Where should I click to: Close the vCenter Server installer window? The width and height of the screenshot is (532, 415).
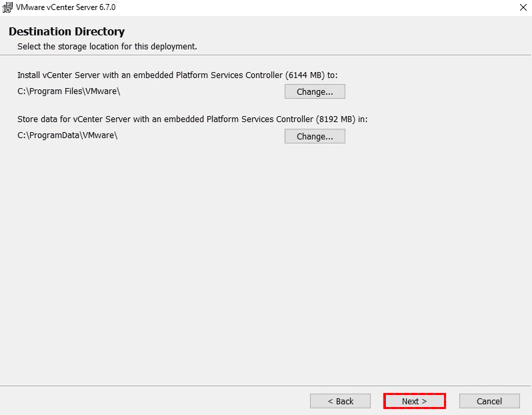point(523,7)
